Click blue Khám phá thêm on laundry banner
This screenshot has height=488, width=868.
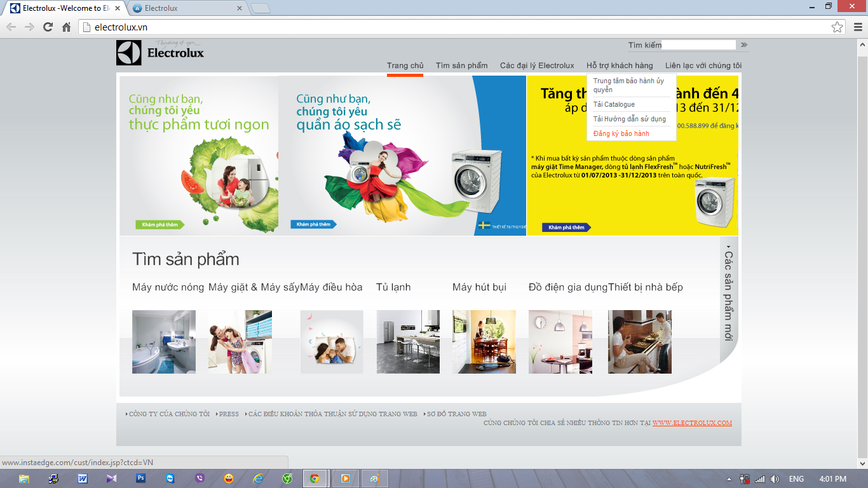coord(314,224)
